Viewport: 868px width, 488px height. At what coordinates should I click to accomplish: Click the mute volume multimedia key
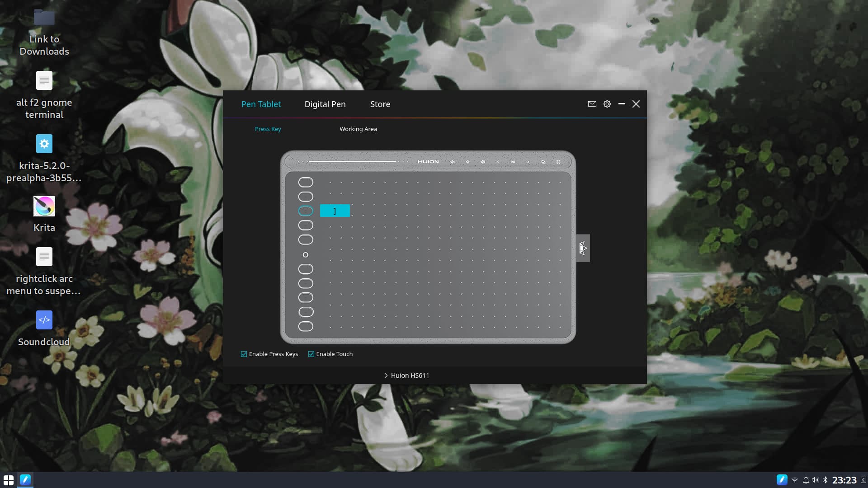pyautogui.click(x=452, y=162)
